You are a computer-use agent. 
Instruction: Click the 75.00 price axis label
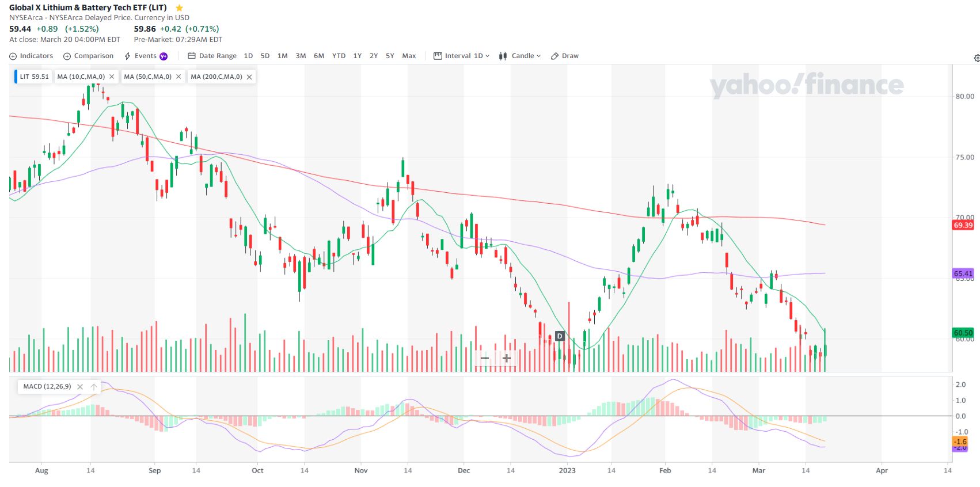[964, 157]
